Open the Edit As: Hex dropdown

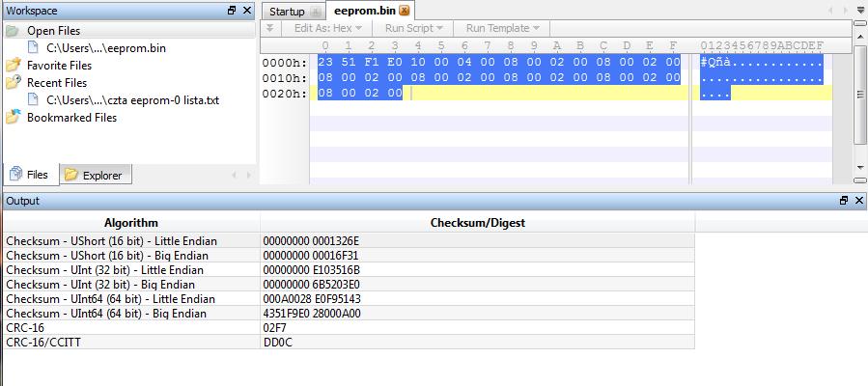pyautogui.click(x=327, y=28)
